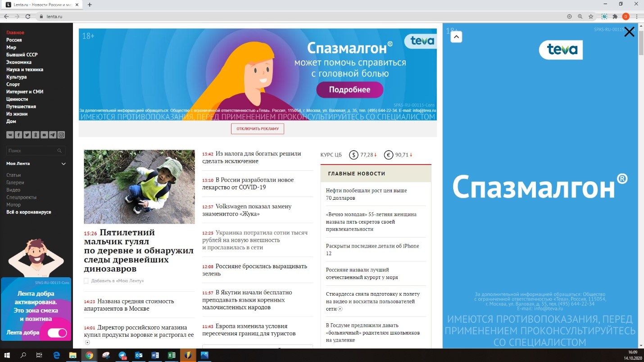This screenshot has width=644, height=362.
Task: Open the boy on rock photo thumbnail
Action: click(140, 187)
